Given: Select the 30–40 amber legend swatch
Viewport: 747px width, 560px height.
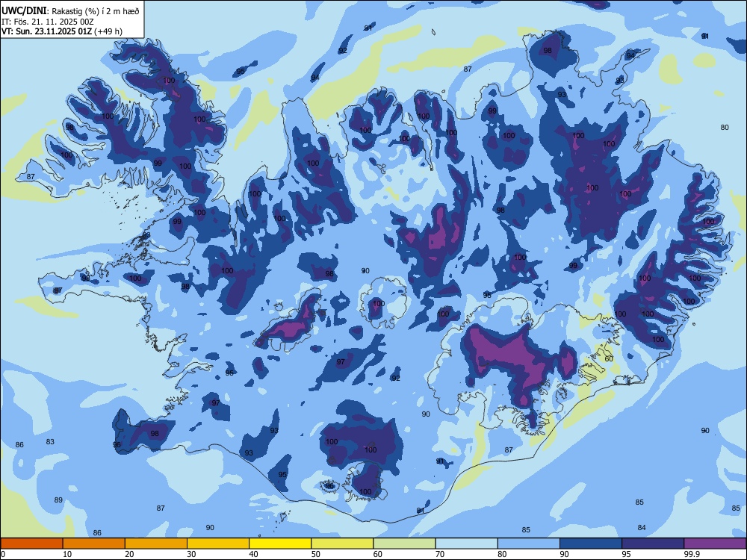Looking at the screenshot, I should click(218, 544).
